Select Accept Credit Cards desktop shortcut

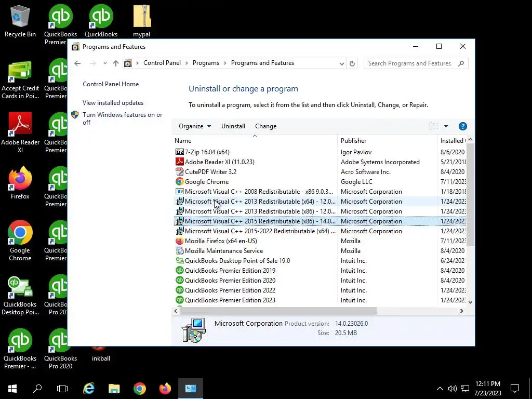(20, 81)
